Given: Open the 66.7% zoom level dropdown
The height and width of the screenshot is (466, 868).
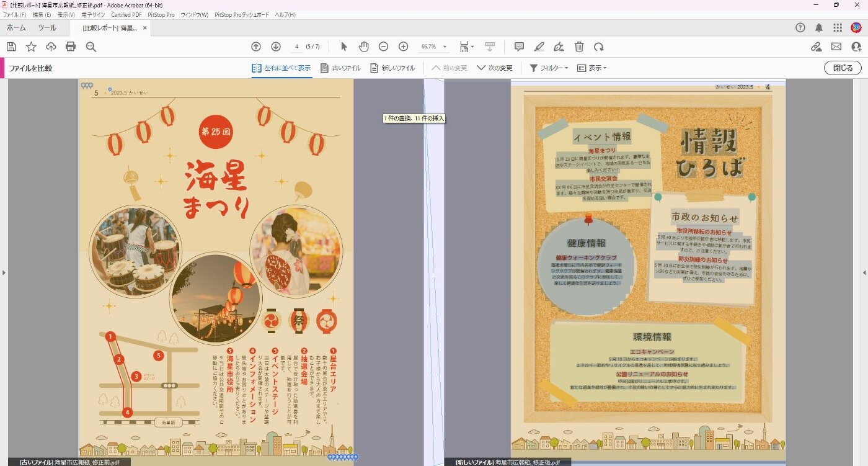Looking at the screenshot, I should [433, 47].
